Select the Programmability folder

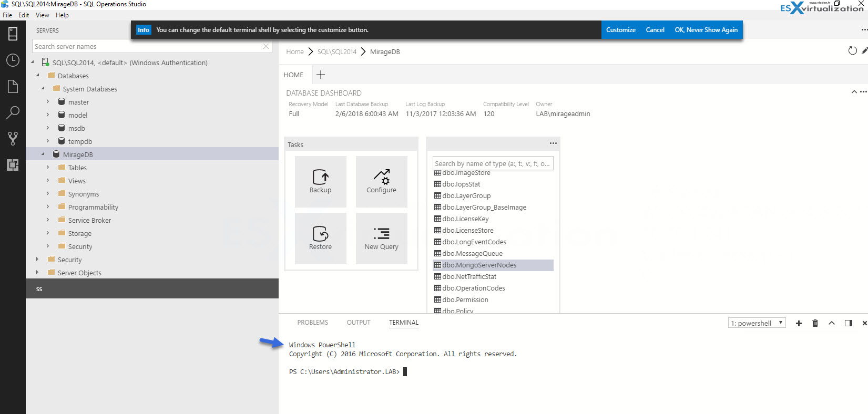[x=93, y=207]
